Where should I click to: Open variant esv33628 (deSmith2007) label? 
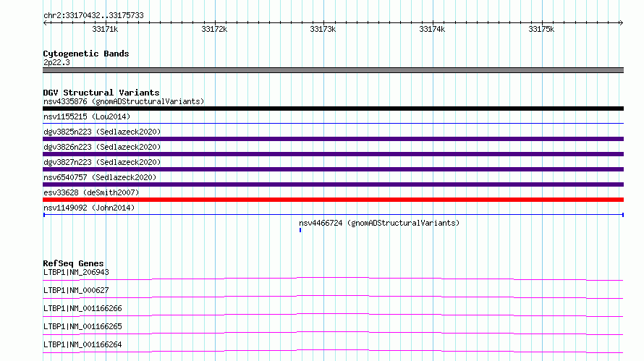click(91, 192)
